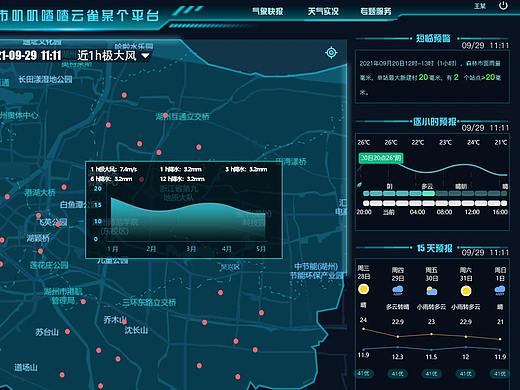The image size is (520, 390).
Task: Click the 3 h降水 3.2mm reading
Action: coord(246,169)
